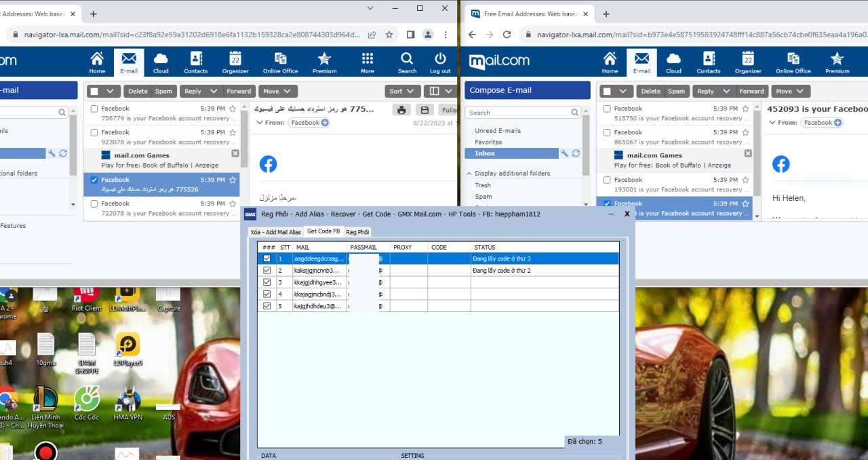This screenshot has width=868, height=460.
Task: Open the Premium star icon in right window
Action: [x=837, y=62]
